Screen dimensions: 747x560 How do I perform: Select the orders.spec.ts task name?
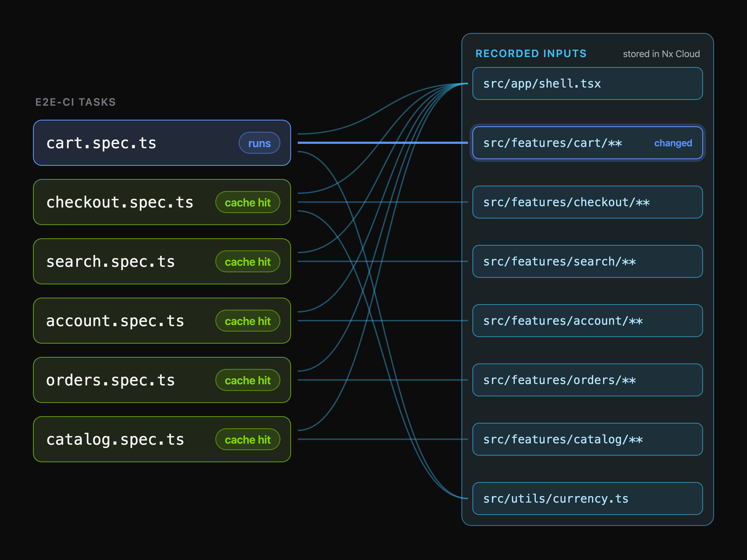[x=111, y=380]
